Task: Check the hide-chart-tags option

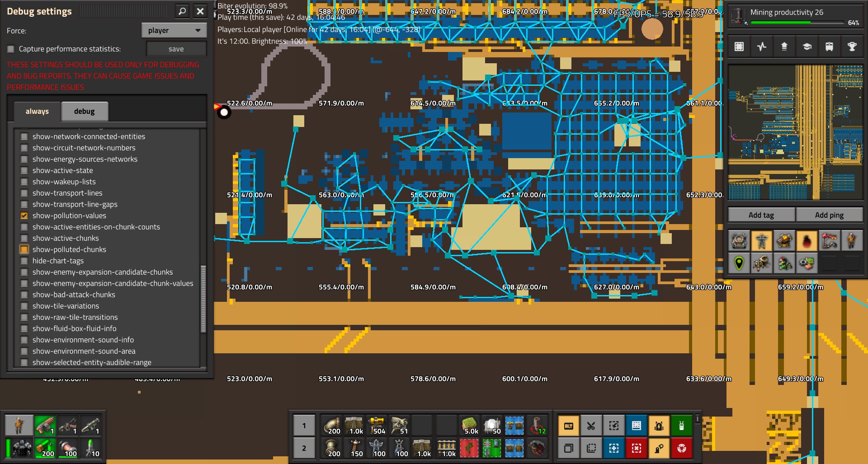Action: (24, 261)
